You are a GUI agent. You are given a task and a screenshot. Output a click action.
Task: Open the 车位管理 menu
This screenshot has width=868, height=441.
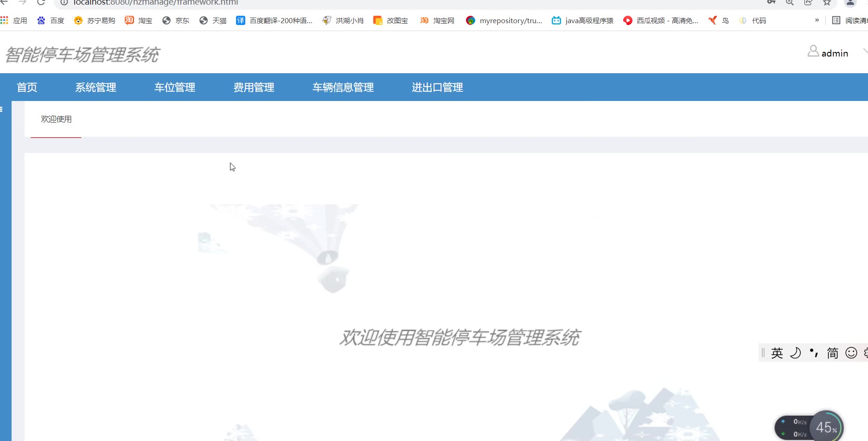pyautogui.click(x=175, y=87)
